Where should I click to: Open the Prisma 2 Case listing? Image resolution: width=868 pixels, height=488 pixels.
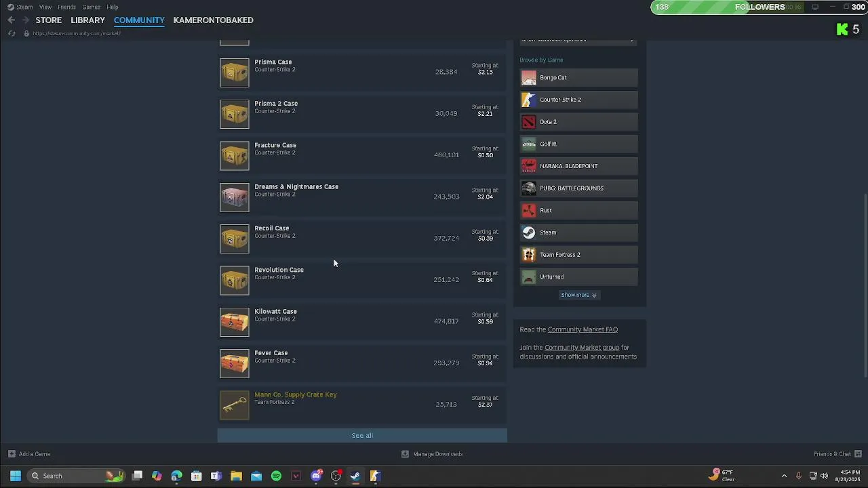(363, 113)
